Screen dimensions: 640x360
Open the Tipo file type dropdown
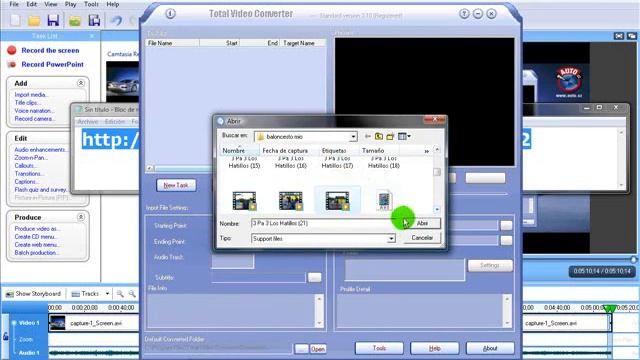(x=391, y=238)
